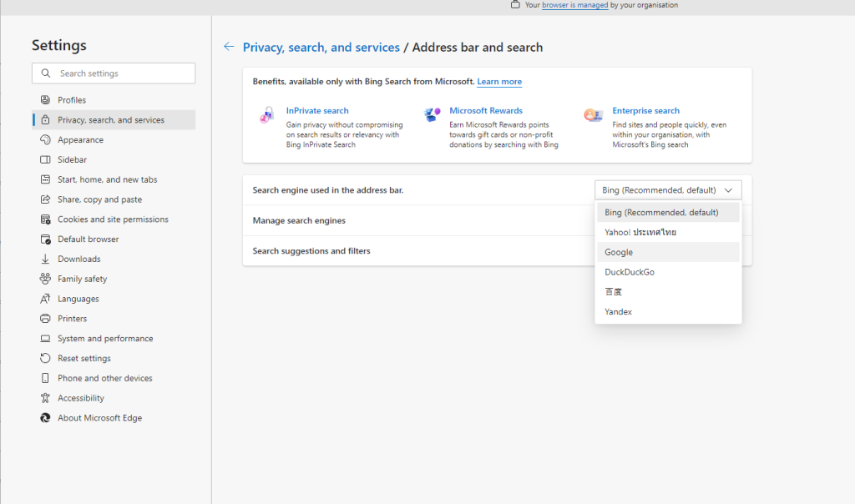
Task: Select the Profiles icon in the sidebar
Action: tap(43, 99)
